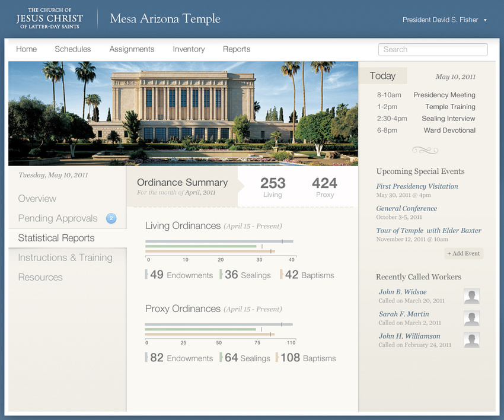
Task: Open John H. Williamson worker profile link
Action: [x=410, y=336]
